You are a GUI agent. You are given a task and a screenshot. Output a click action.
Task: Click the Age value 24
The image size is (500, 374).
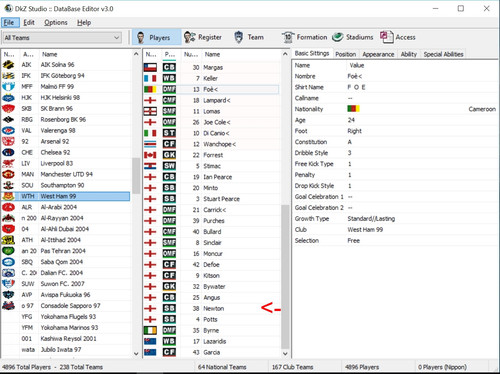pos(351,120)
